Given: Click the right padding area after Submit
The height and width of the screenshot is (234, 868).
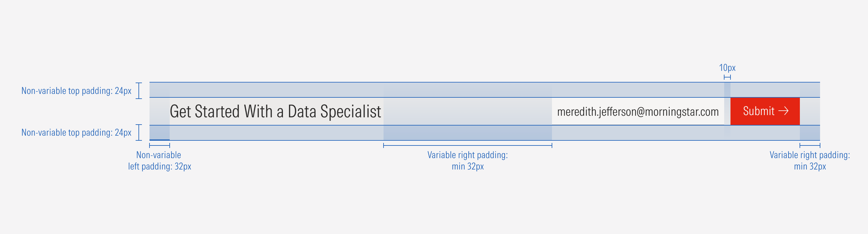Looking at the screenshot, I should tap(810, 111).
